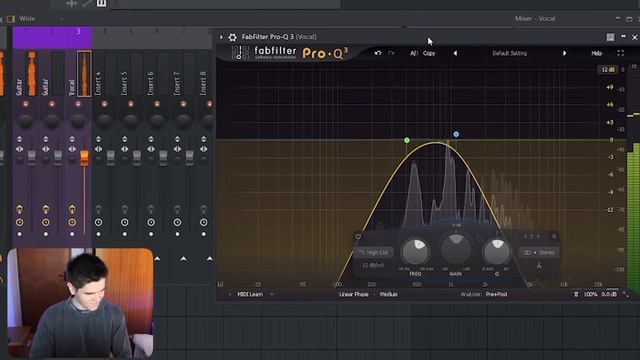Toggle Vocal track stereo separation arrows
640x360 pixels.
coord(72,149)
